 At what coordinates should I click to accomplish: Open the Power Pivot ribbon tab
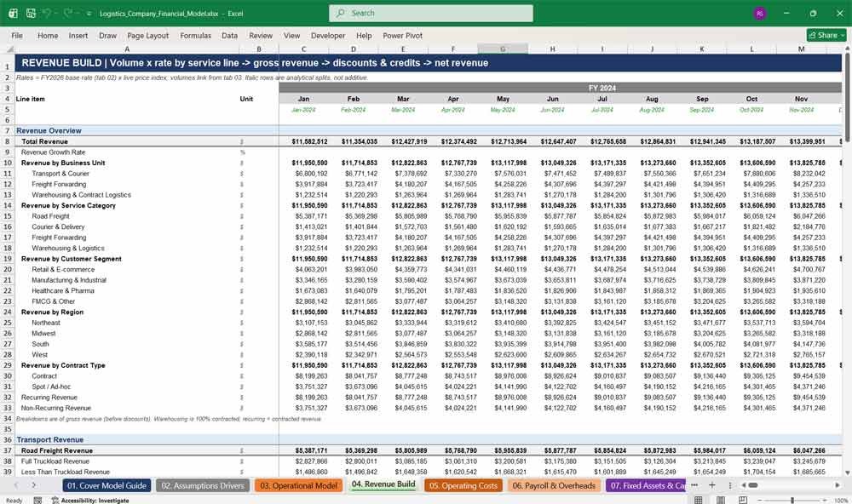(x=403, y=35)
